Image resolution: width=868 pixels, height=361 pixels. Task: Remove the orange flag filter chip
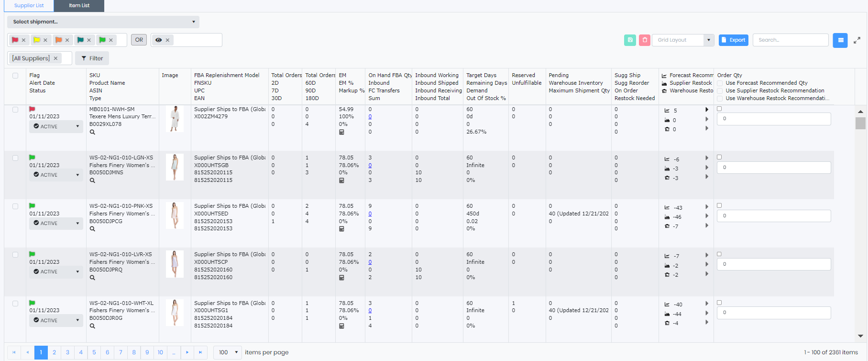67,40
